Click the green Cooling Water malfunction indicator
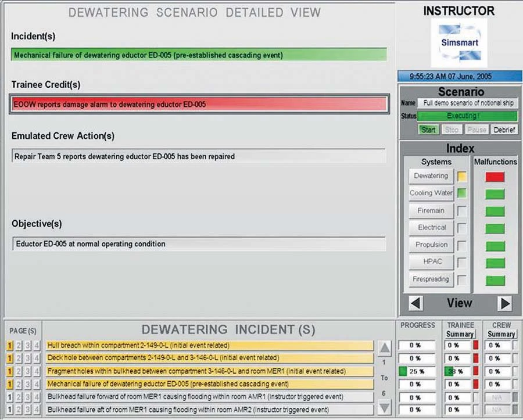The width and height of the screenshot is (523, 420). coord(495,193)
